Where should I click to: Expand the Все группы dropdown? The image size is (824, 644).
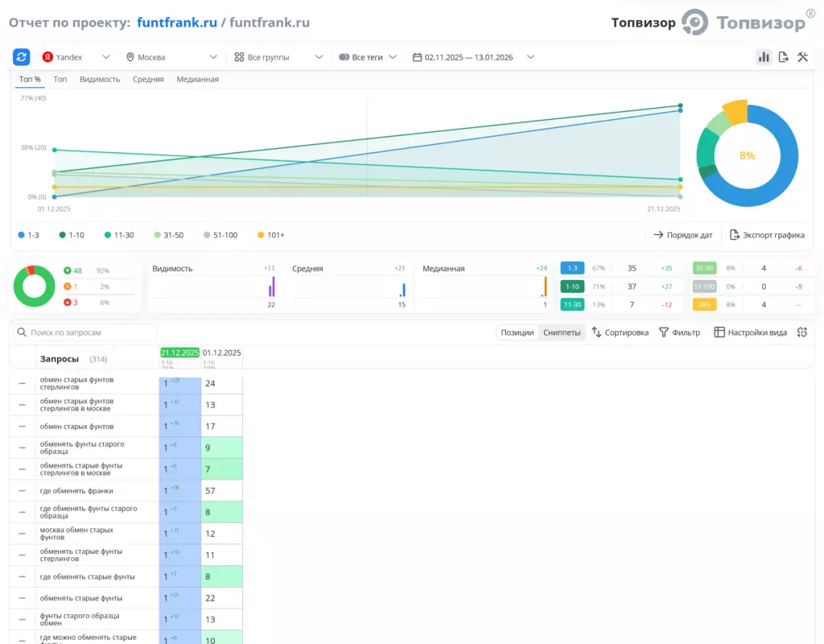[278, 57]
